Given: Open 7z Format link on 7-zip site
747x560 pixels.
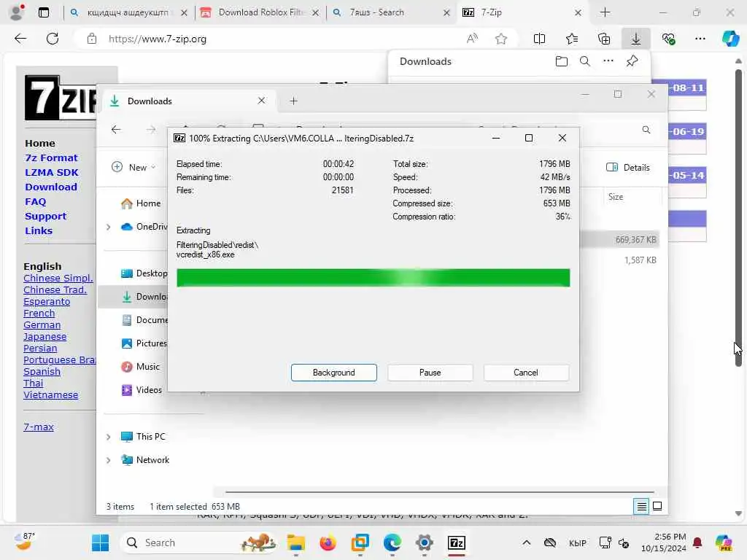Looking at the screenshot, I should click(x=51, y=157).
